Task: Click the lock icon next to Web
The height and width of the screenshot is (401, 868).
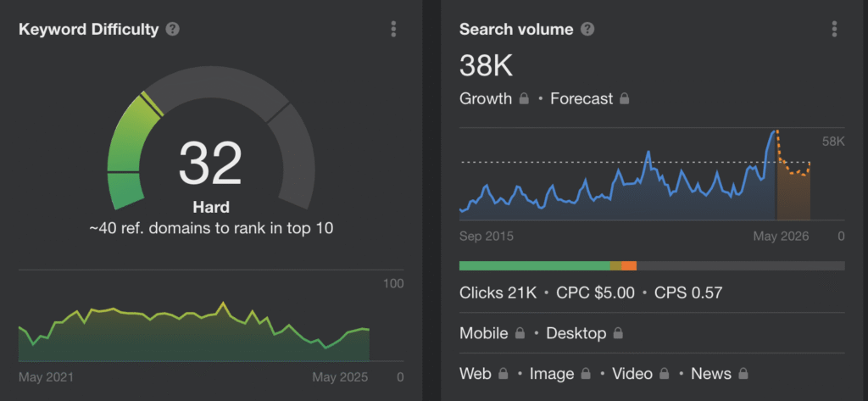Action: [504, 373]
